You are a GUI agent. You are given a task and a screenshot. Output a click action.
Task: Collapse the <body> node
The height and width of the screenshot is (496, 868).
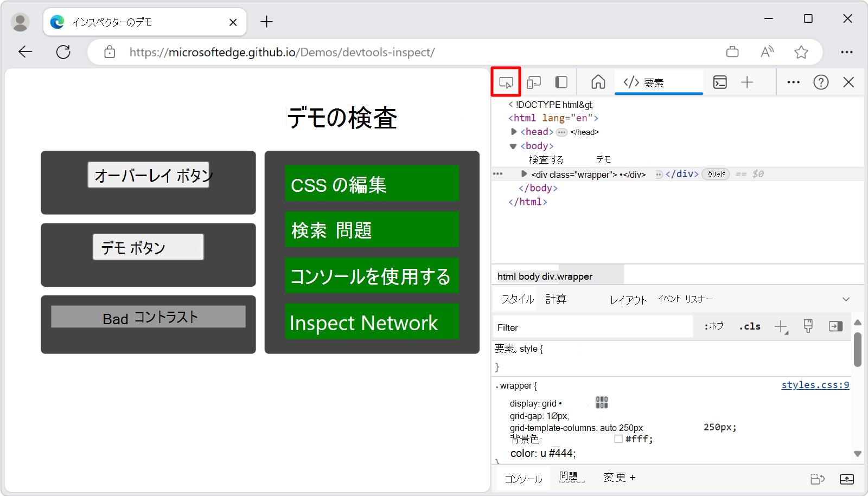513,145
